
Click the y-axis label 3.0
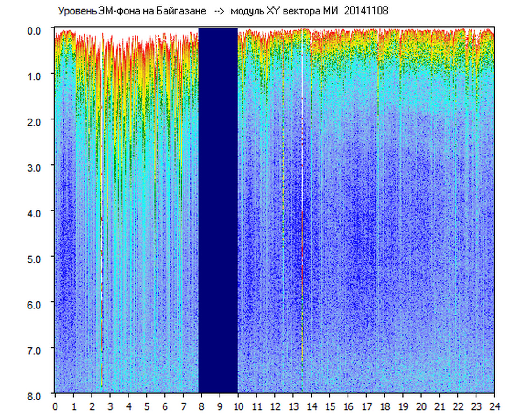tap(36, 167)
